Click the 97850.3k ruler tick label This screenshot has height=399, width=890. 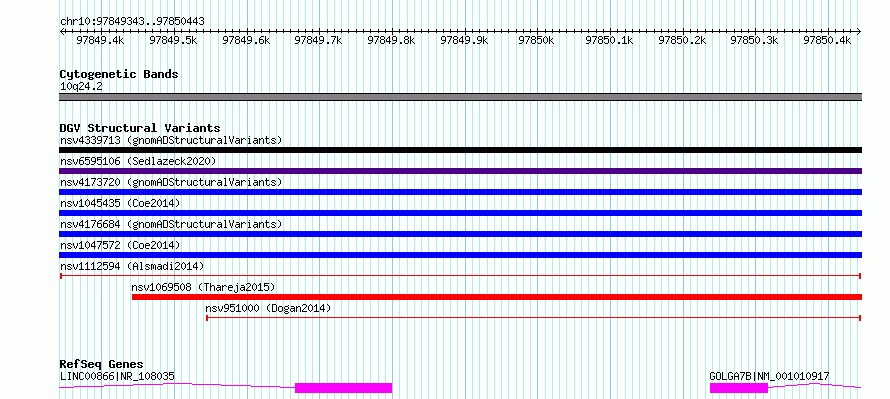(754, 40)
